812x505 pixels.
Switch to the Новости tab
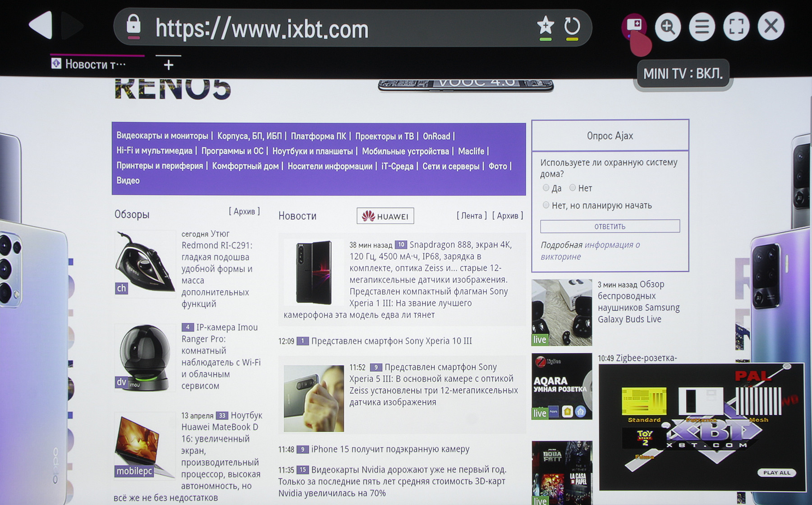tap(96, 64)
